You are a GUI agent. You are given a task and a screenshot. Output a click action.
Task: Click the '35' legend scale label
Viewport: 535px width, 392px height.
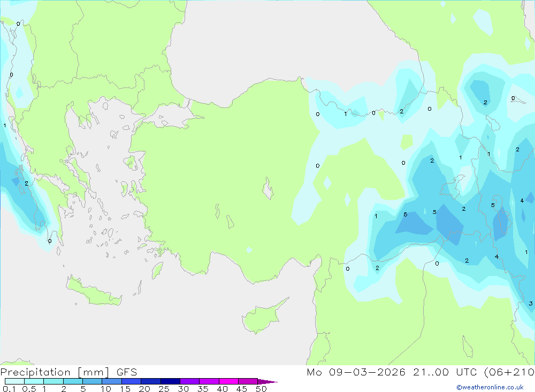[x=203, y=389]
